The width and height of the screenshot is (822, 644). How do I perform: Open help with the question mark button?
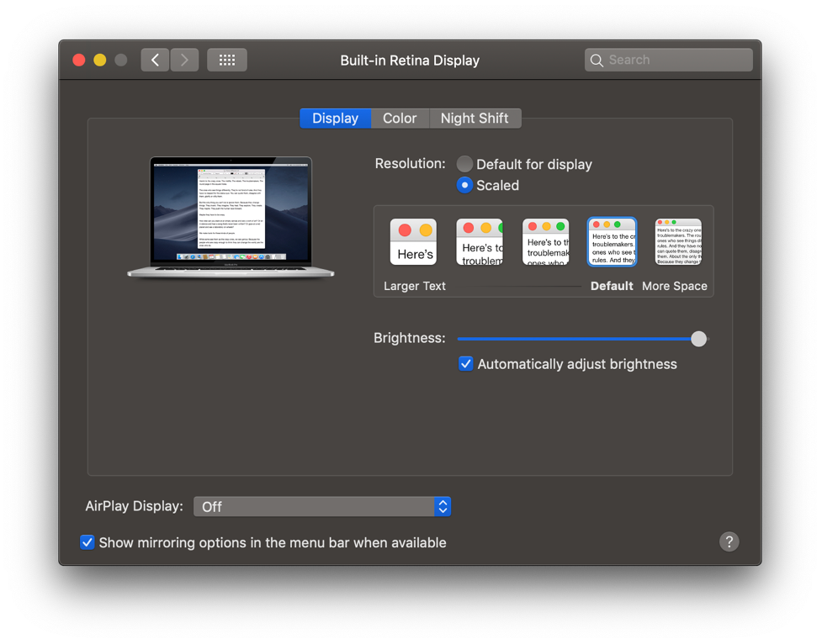click(x=729, y=541)
